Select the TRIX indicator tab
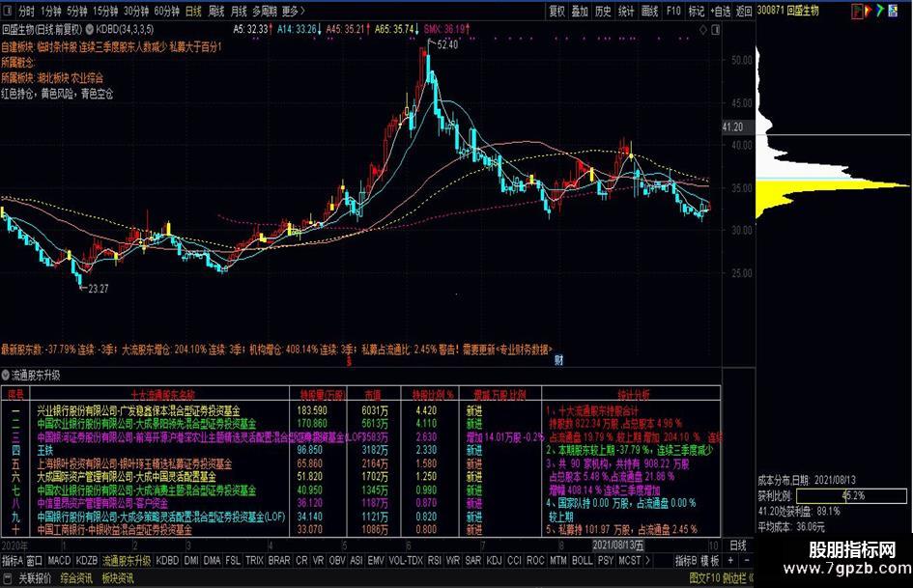 click(254, 561)
